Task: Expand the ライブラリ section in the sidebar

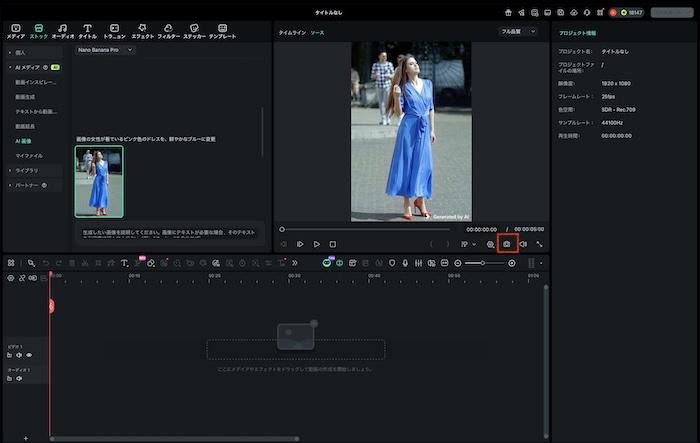Action: click(26, 170)
